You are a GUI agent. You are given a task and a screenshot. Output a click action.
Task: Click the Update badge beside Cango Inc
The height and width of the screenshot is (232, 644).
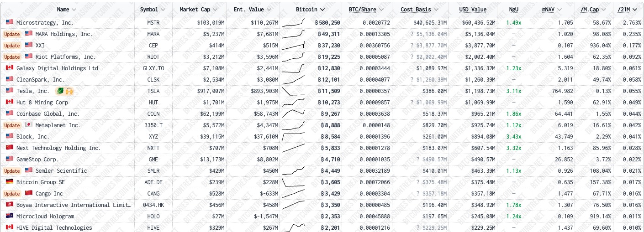point(12,194)
